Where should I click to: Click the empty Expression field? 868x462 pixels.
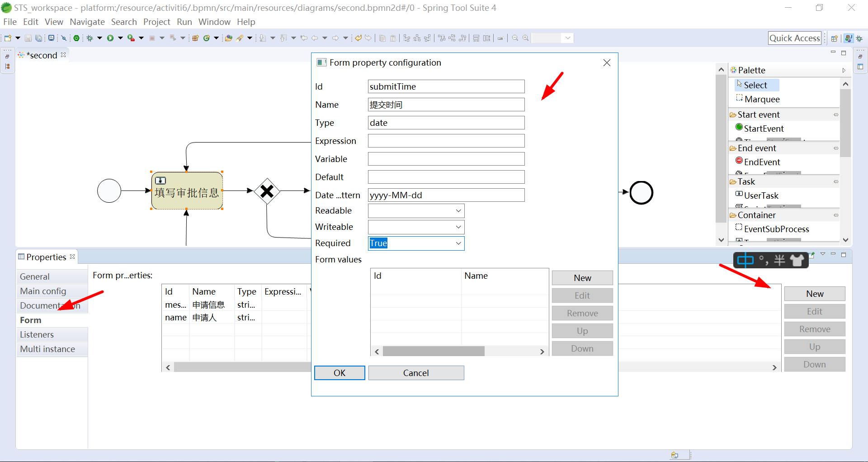[446, 141]
